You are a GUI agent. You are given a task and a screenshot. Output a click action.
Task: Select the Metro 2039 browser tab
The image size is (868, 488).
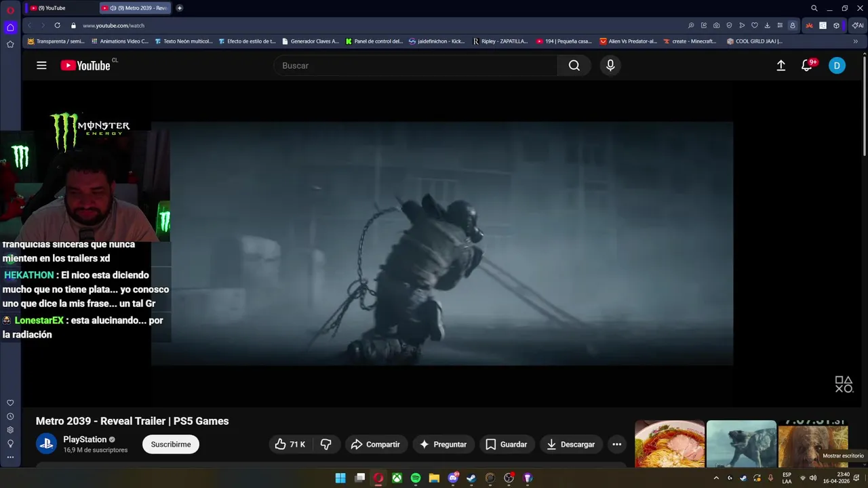click(136, 8)
